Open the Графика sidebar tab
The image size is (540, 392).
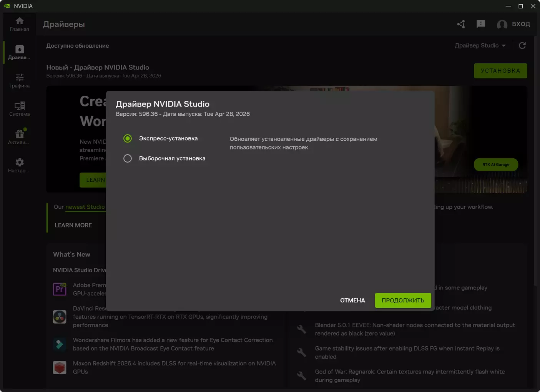pos(20,81)
